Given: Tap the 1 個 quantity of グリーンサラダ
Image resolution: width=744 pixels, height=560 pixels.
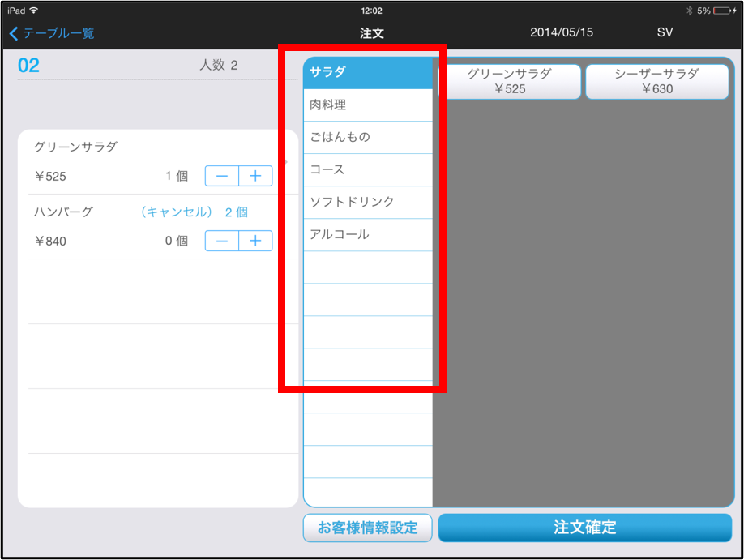Looking at the screenshot, I should [177, 176].
